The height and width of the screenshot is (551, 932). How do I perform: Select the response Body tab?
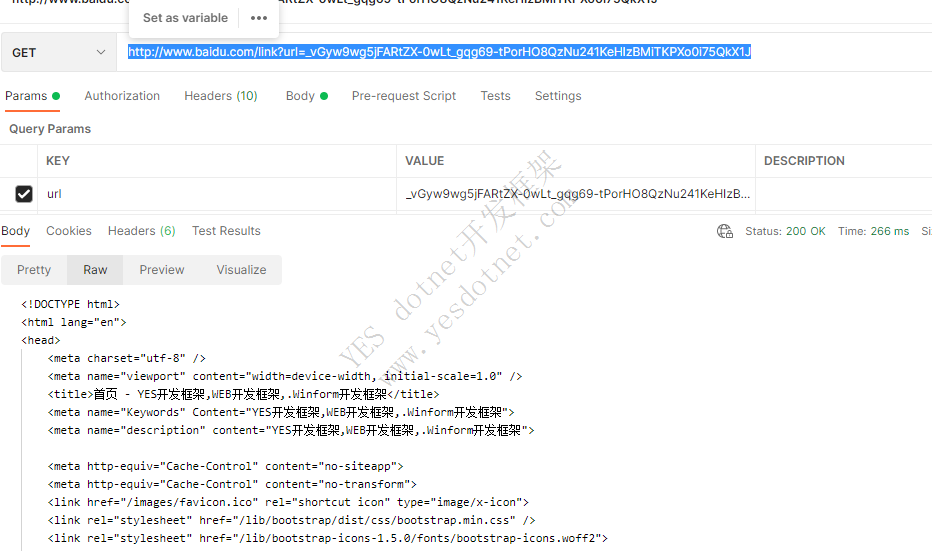point(15,231)
